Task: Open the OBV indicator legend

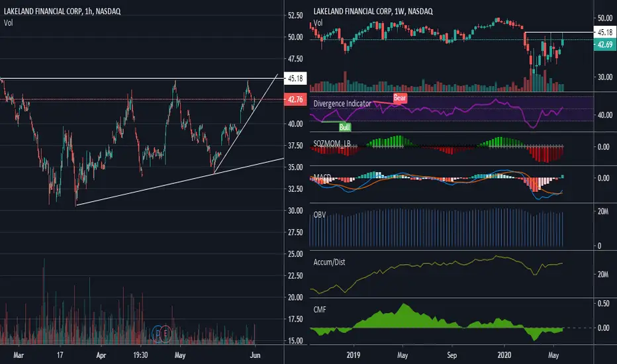Action: click(320, 215)
